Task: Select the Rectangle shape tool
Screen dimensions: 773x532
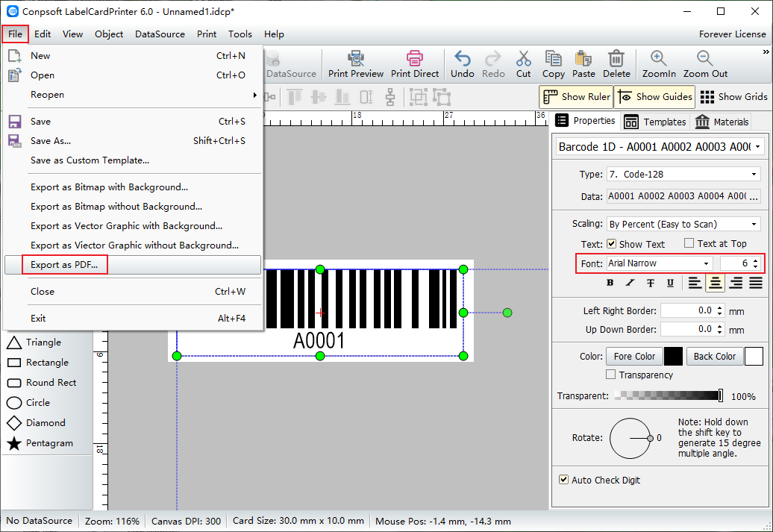Action: (37, 363)
